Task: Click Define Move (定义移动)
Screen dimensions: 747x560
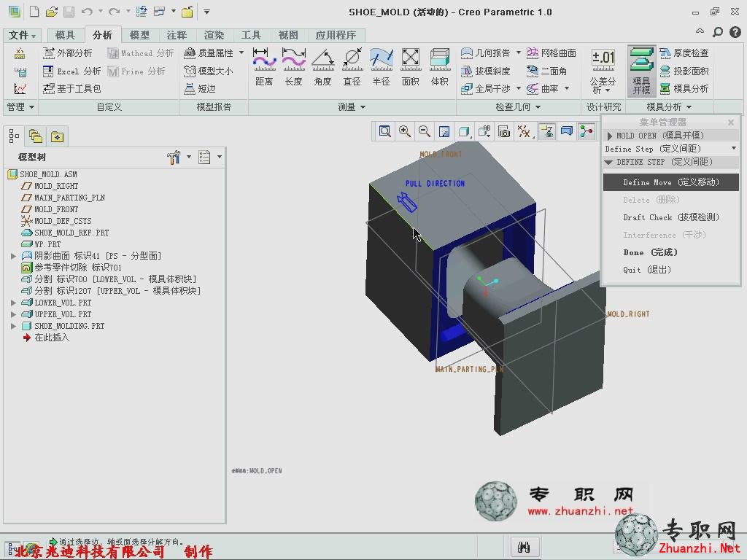Action: 671,182
